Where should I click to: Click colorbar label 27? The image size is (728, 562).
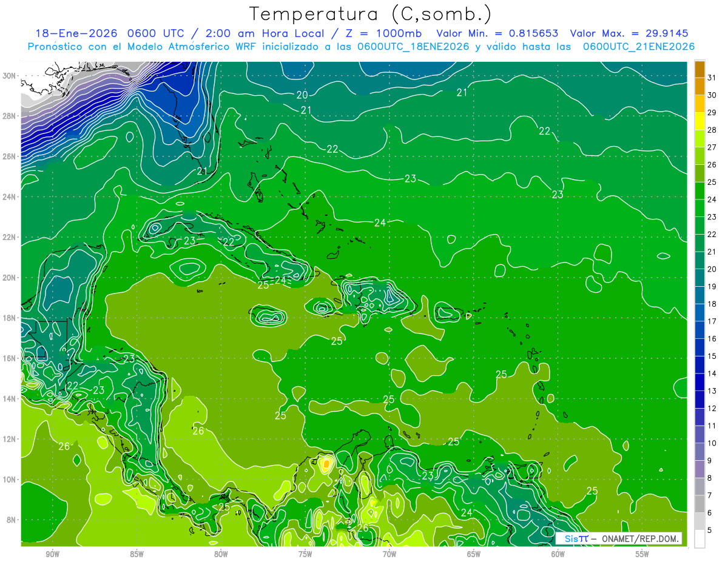712,147
